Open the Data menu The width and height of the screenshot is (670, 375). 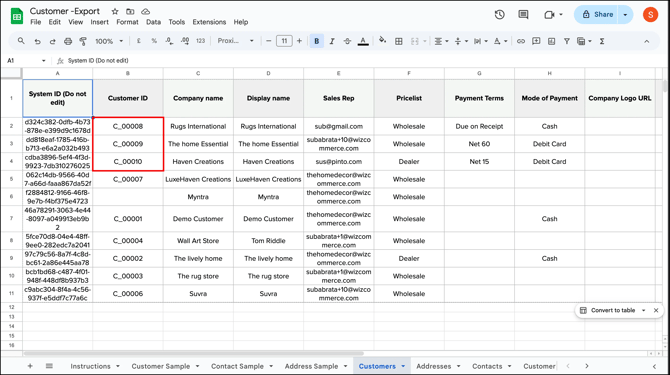(x=153, y=22)
